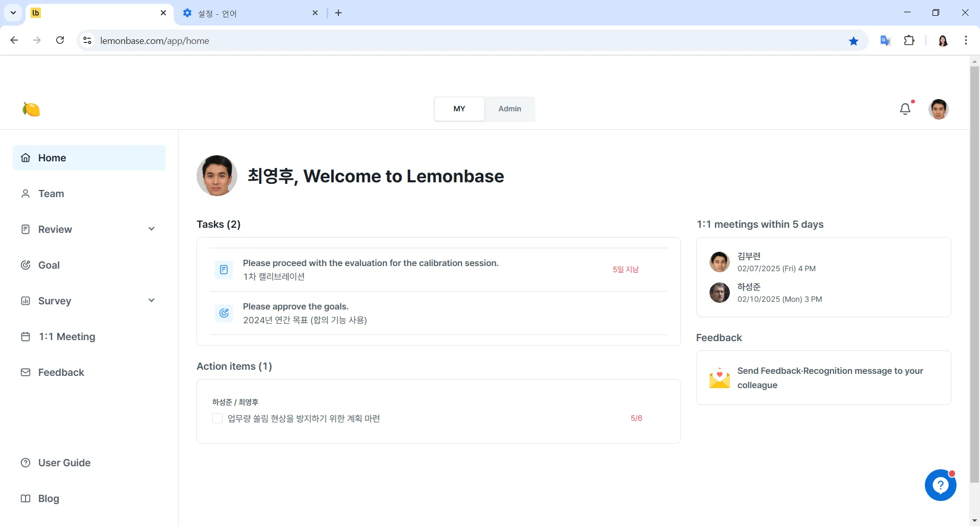The image size is (980, 526).
Task: Open Goal in the sidebar
Action: 89,265
